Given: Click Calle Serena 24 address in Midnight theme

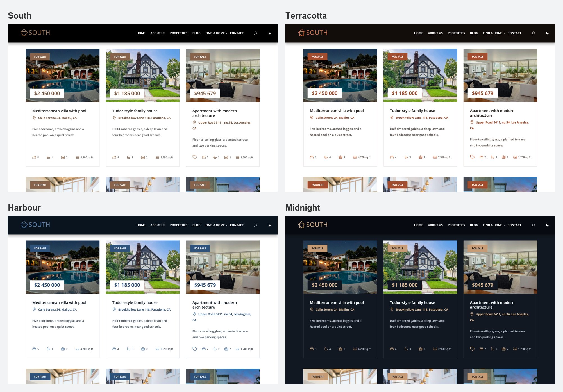Looking at the screenshot, I should 335,309.
